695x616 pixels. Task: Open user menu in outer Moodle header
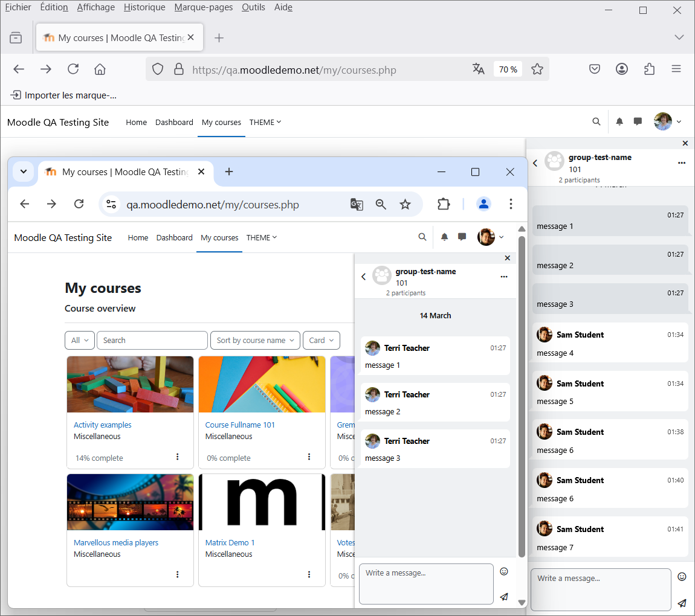click(668, 121)
